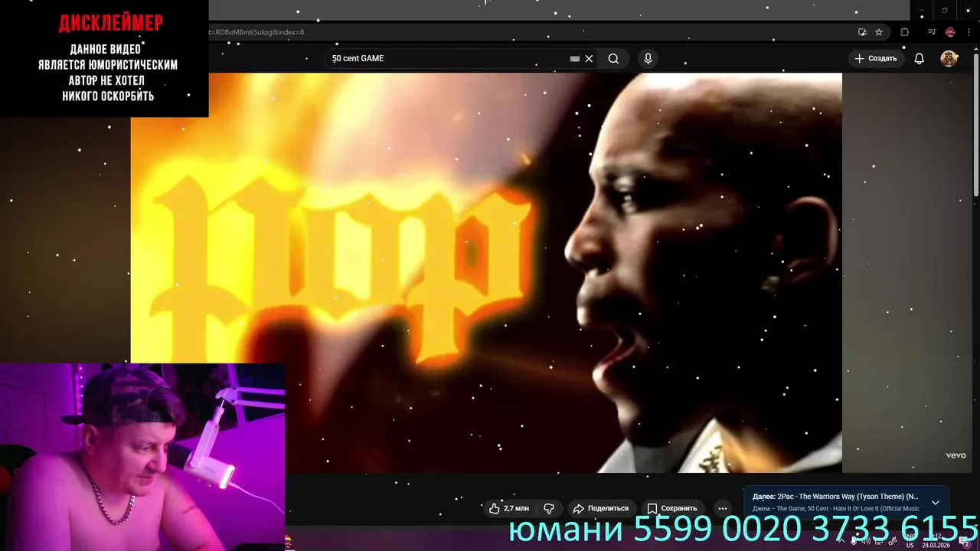Expand the Далее up-next playlist panel
This screenshot has height=551, width=980.
[x=935, y=503]
